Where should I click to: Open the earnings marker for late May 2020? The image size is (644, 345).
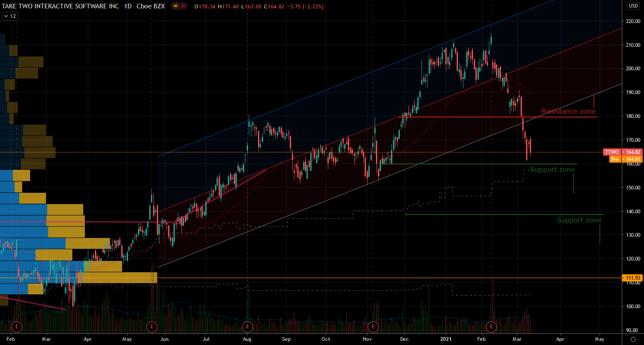pyautogui.click(x=152, y=326)
